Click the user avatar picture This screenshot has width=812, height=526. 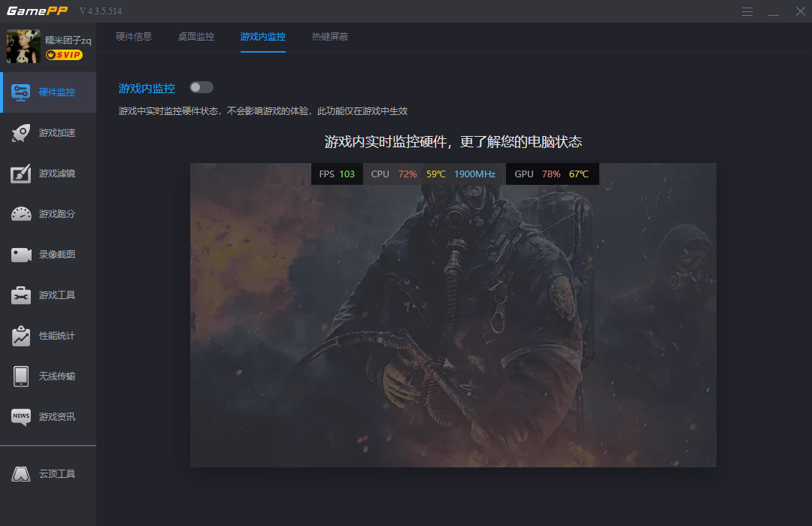[23, 45]
